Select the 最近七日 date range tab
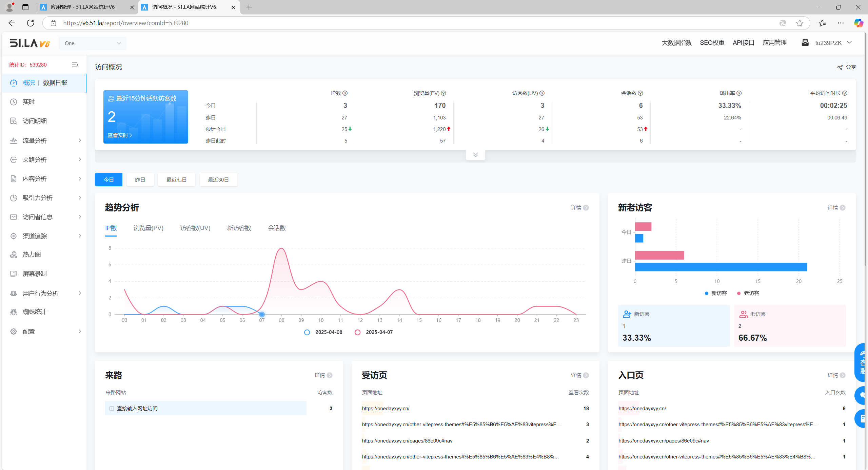The image size is (868, 470). (x=177, y=180)
